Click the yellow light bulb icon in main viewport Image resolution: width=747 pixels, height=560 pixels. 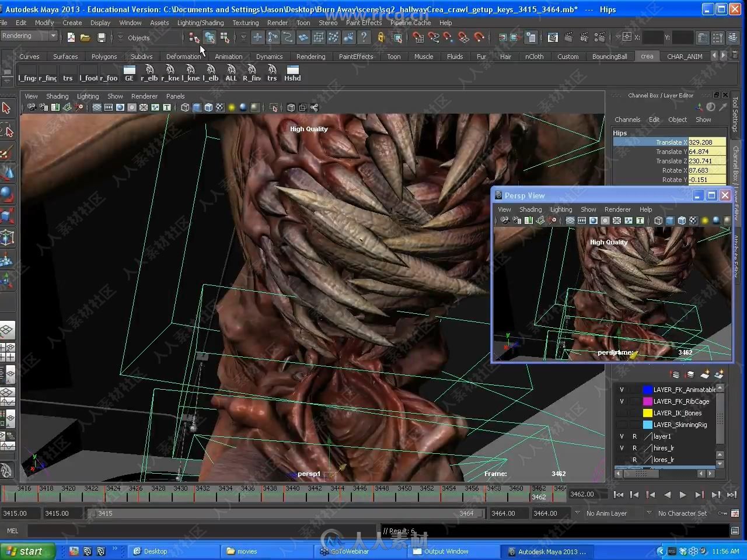232,107
